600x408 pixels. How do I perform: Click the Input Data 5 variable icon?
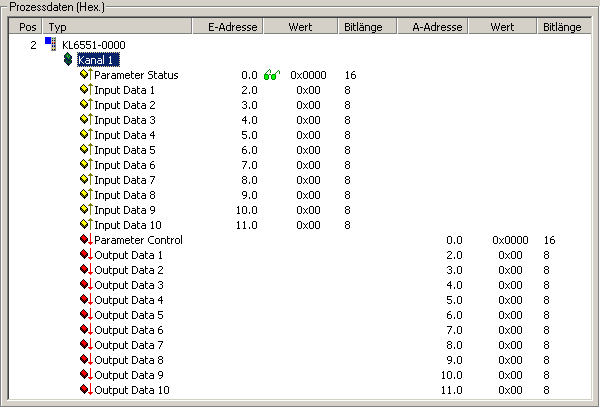(x=86, y=149)
